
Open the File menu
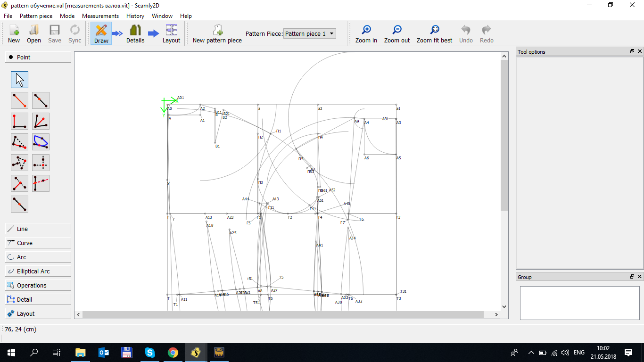coord(8,16)
